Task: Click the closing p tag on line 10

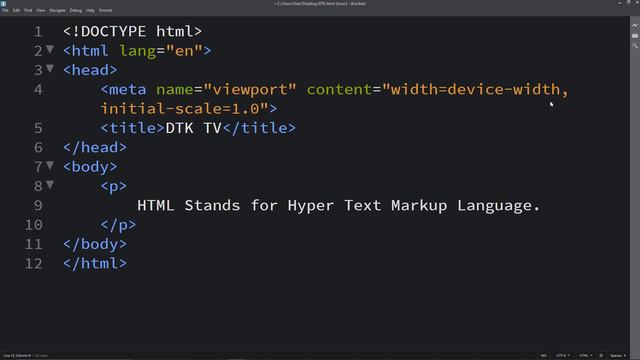Action: point(118,225)
